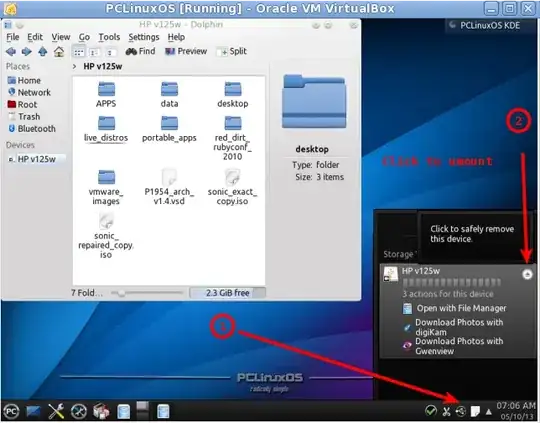Select Network in Places panel
Viewport: 540px width, 423px height.
[29, 92]
